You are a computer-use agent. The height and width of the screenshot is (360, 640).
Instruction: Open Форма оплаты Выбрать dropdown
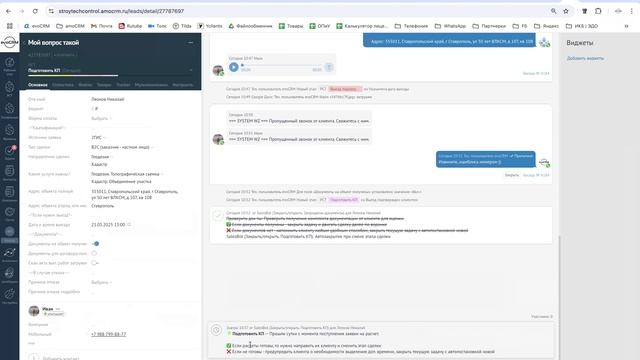tap(101, 118)
